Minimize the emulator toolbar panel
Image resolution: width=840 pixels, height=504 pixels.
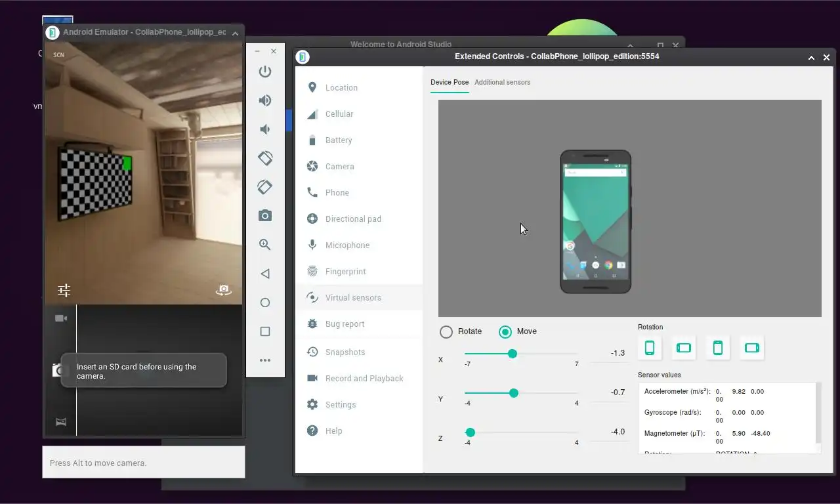[257, 51]
